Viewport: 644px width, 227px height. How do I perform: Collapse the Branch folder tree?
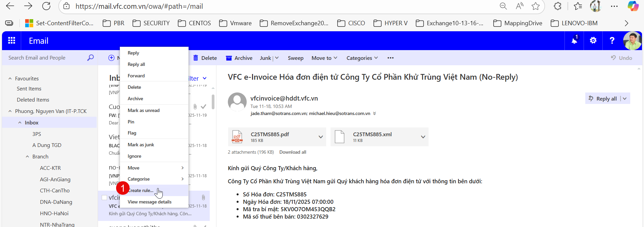coord(28,157)
